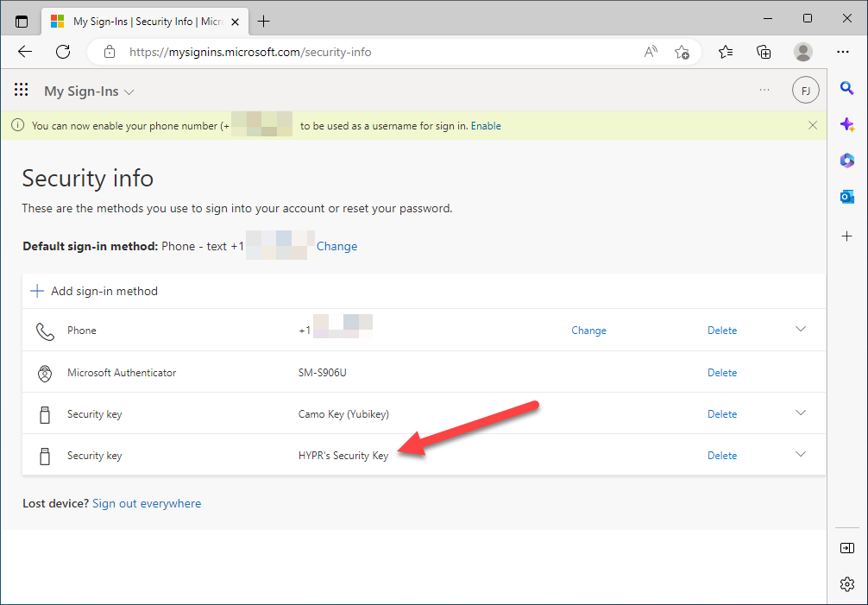This screenshot has width=868, height=605.
Task: Open the FJ account manager avatar
Action: pyautogui.click(x=806, y=91)
